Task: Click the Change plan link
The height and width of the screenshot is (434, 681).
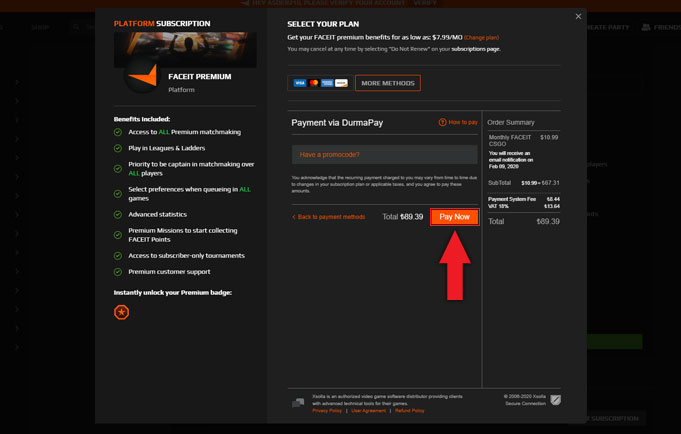Action: 481,37
